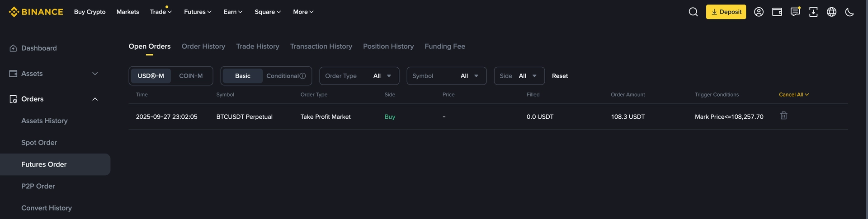The width and height of the screenshot is (868, 219).
Task: Click the Deposit button
Action: (x=726, y=12)
